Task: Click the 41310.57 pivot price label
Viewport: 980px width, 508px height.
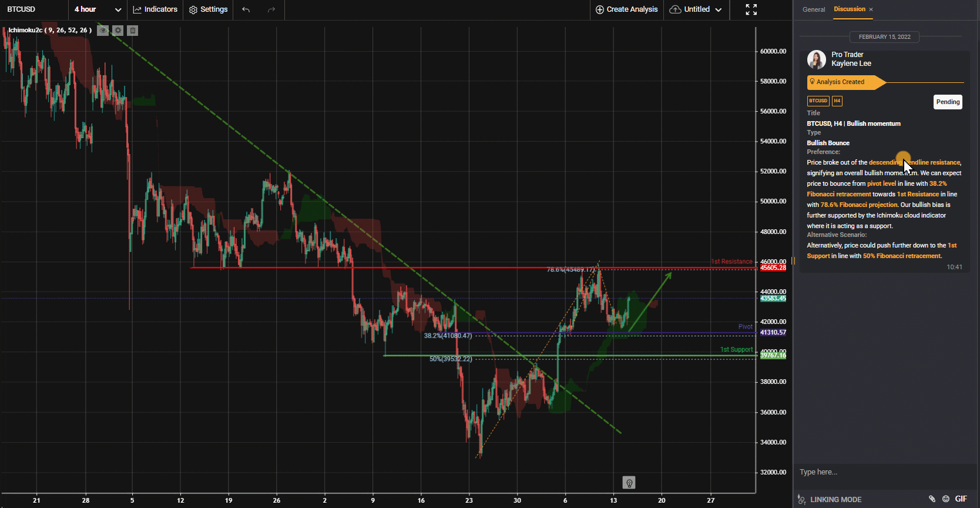Action: coord(773,332)
